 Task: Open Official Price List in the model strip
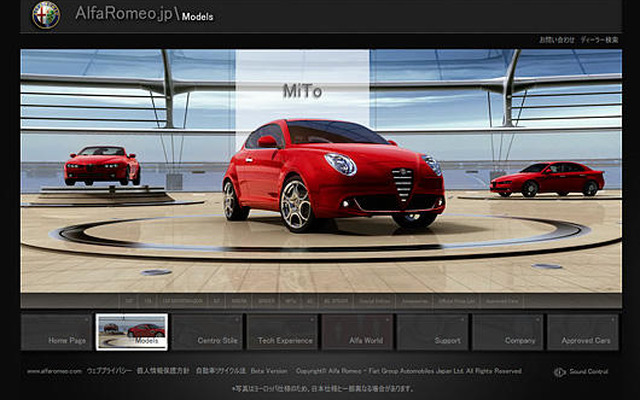pos(457,301)
